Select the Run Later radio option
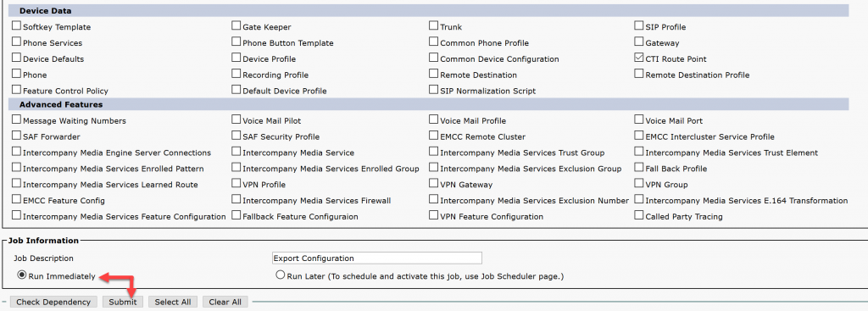The image size is (868, 311). tap(280, 275)
